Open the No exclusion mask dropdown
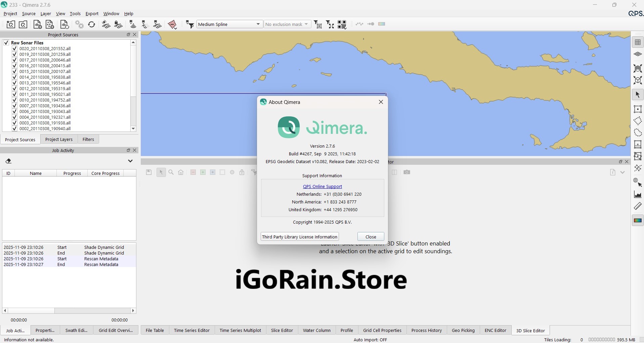Screen dimensions: 644x343 tap(306, 24)
